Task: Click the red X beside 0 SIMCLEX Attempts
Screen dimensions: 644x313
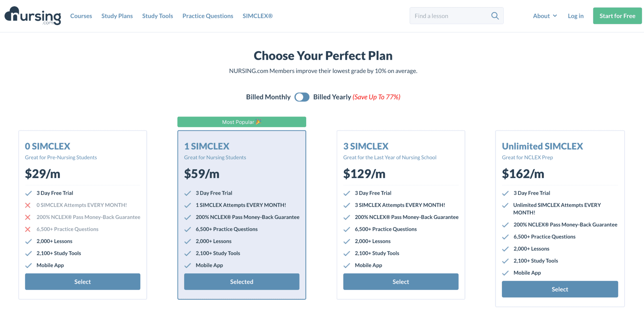Action: (28, 205)
